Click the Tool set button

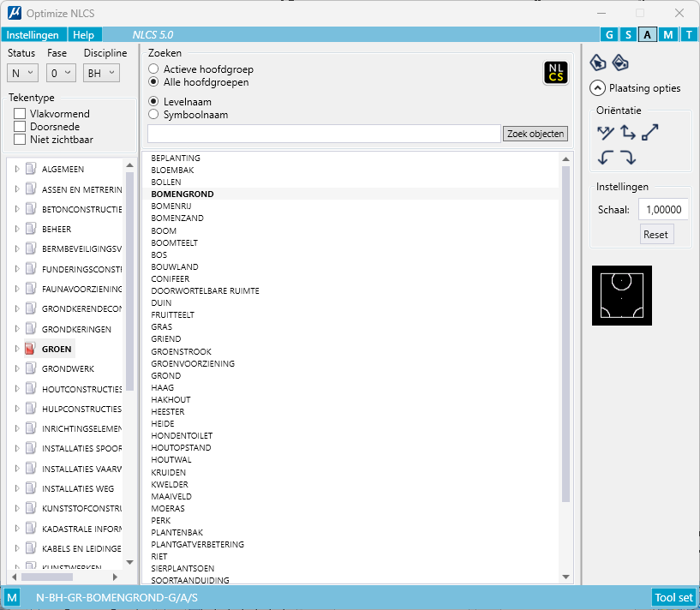click(673, 597)
